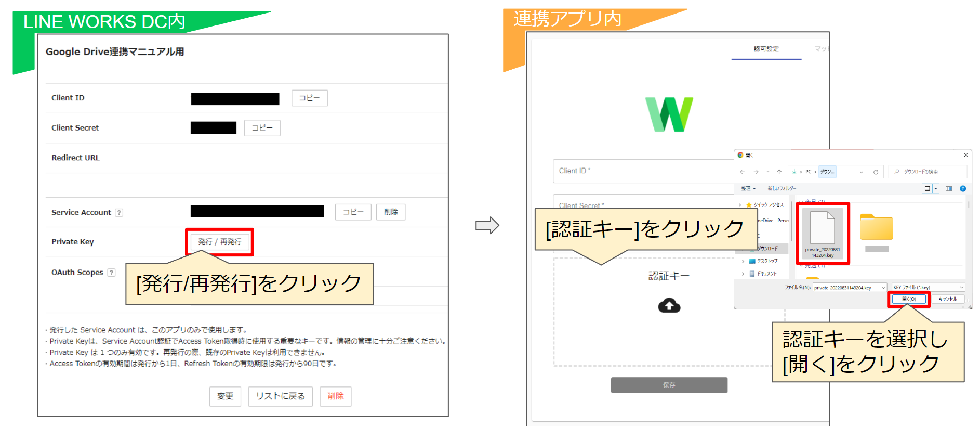Click the red 削除 button at bottom
Image resolution: width=980 pixels, height=426 pixels.
click(336, 396)
